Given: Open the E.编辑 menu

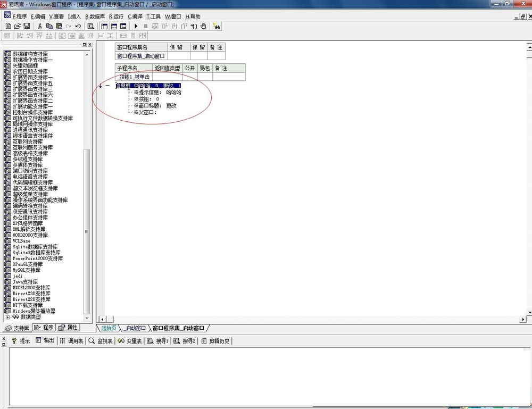Looking at the screenshot, I should pos(38,16).
